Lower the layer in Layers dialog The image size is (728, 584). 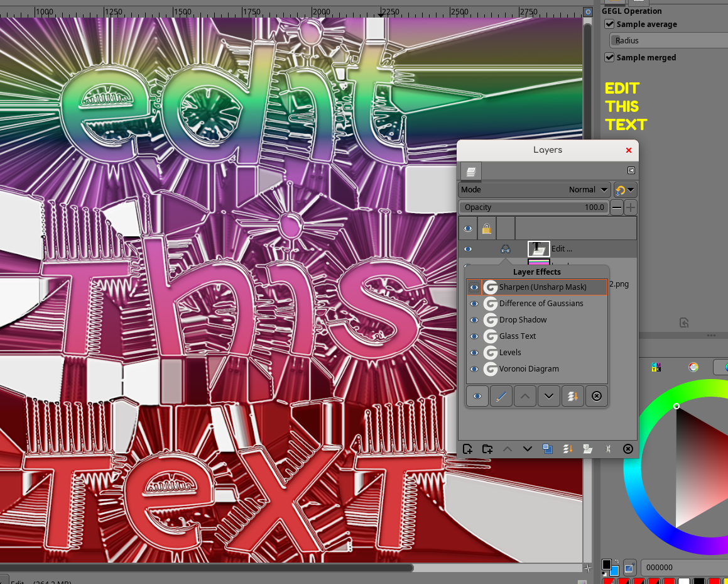[528, 449]
